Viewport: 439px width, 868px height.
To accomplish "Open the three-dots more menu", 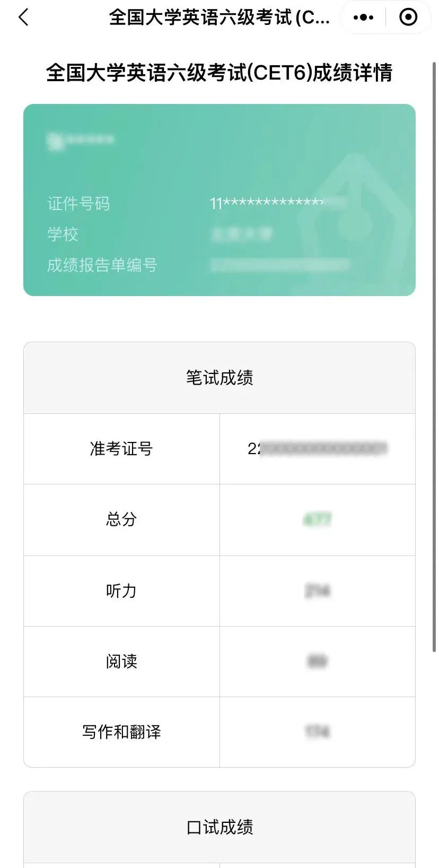I will 363,18.
